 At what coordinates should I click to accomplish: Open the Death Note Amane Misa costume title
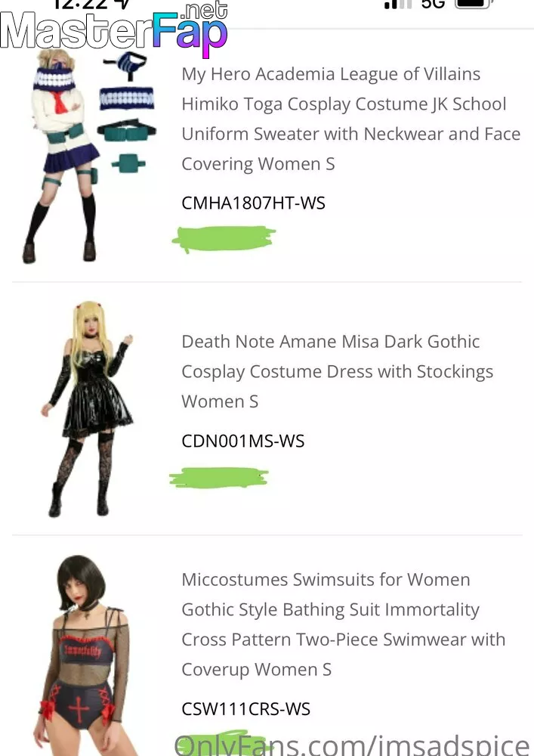[x=337, y=371]
